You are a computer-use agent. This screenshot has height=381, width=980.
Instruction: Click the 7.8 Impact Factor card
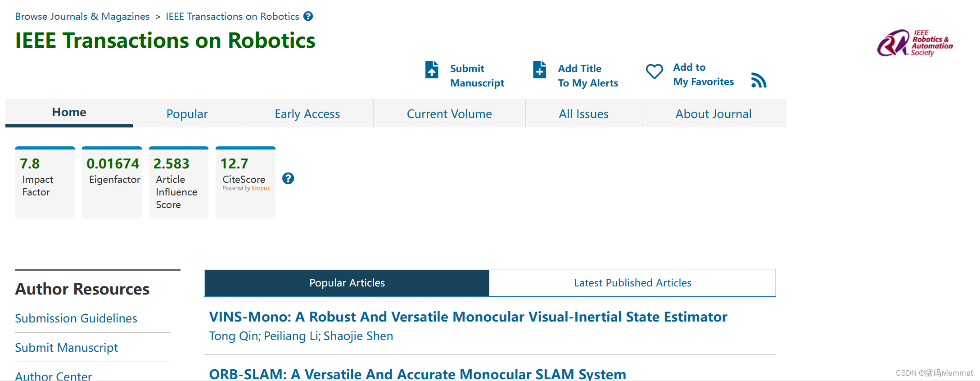pyautogui.click(x=45, y=182)
